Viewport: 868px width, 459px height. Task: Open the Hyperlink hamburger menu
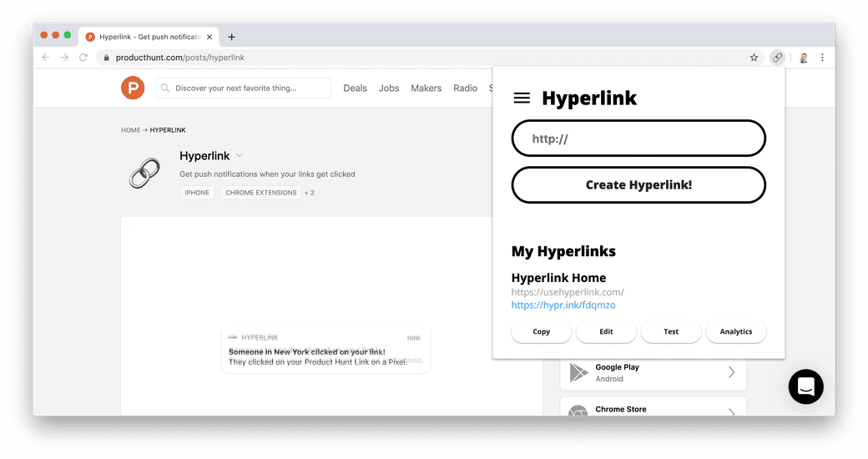(x=522, y=98)
